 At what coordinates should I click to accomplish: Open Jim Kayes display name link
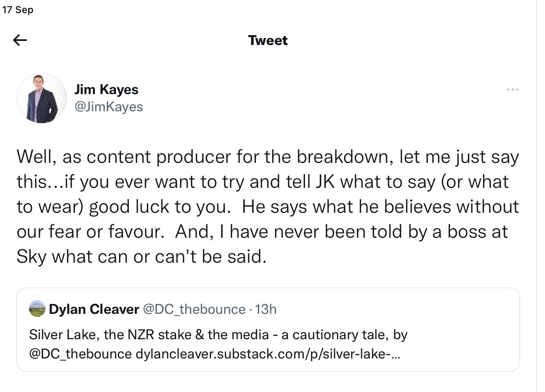pos(106,90)
